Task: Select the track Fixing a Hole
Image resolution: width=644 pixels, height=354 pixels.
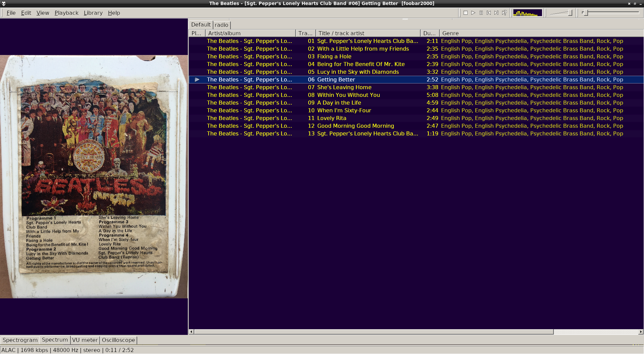Action: pos(416,56)
